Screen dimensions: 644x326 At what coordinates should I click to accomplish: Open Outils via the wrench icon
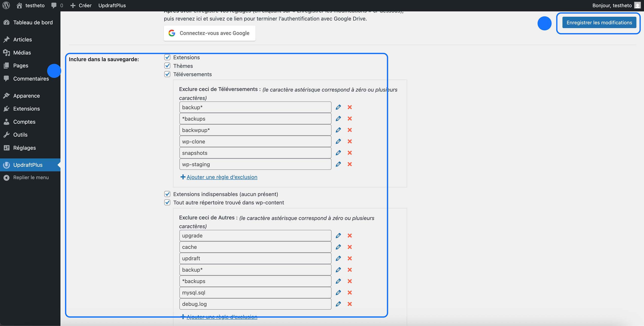[x=7, y=135]
